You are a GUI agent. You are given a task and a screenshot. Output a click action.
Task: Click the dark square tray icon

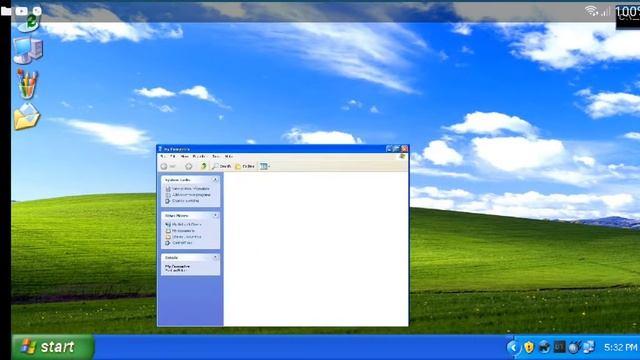tap(559, 347)
